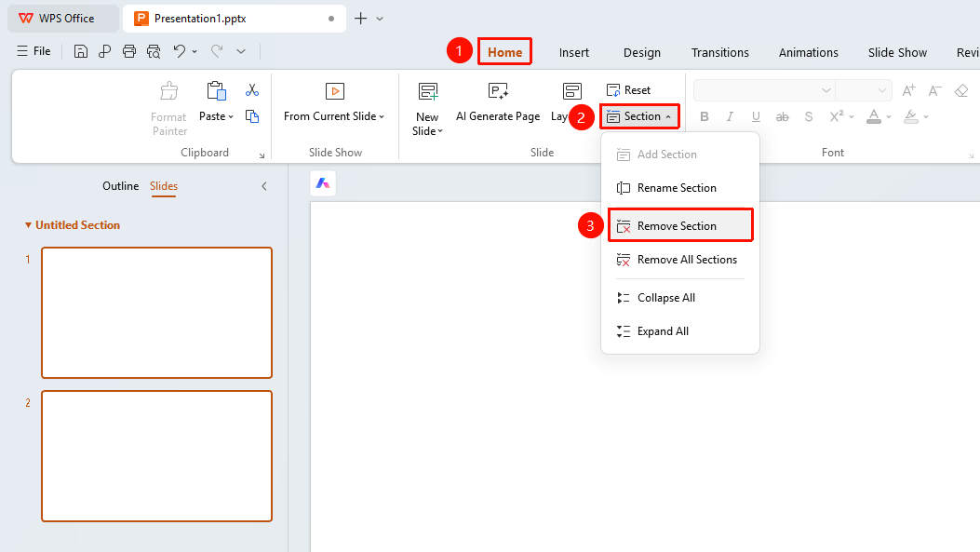
Task: Collapse the Untitled Section group
Action: click(x=28, y=225)
